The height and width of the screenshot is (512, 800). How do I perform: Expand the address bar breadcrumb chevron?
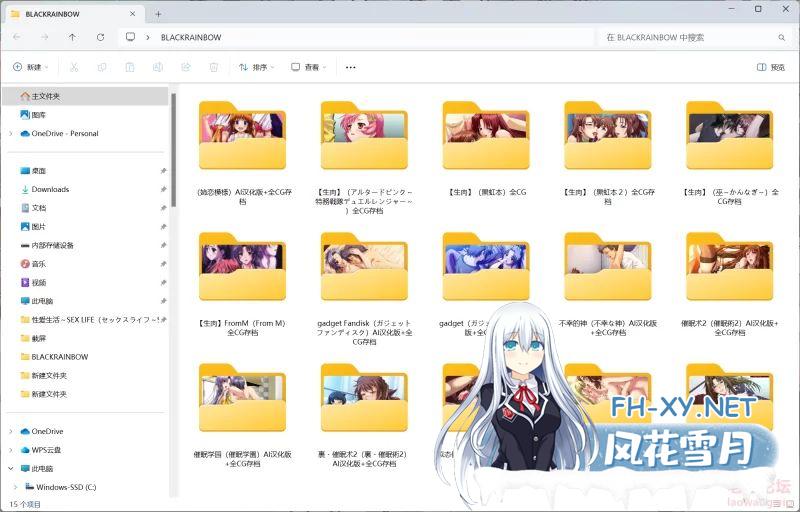click(x=148, y=37)
